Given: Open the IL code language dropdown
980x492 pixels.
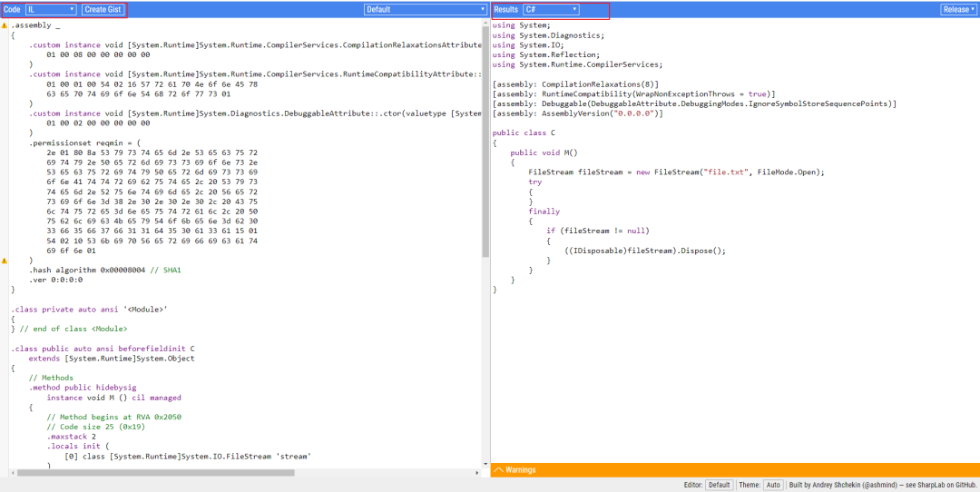Looking at the screenshot, I should (51, 9).
